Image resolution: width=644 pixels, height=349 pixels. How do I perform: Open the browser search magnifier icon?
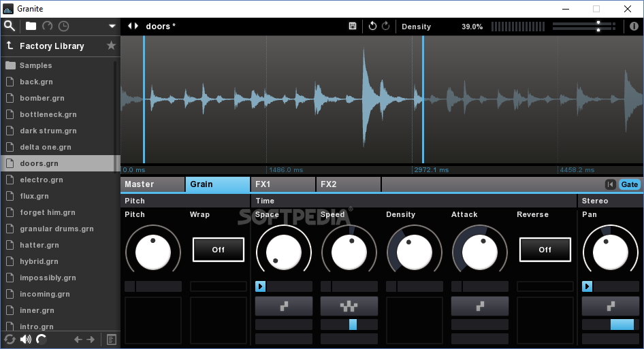click(10, 27)
